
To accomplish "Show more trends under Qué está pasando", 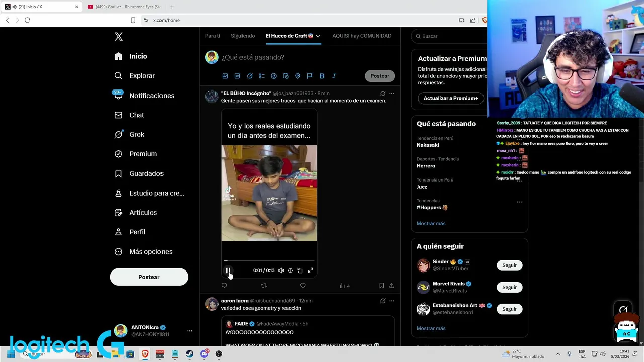I will click(431, 223).
